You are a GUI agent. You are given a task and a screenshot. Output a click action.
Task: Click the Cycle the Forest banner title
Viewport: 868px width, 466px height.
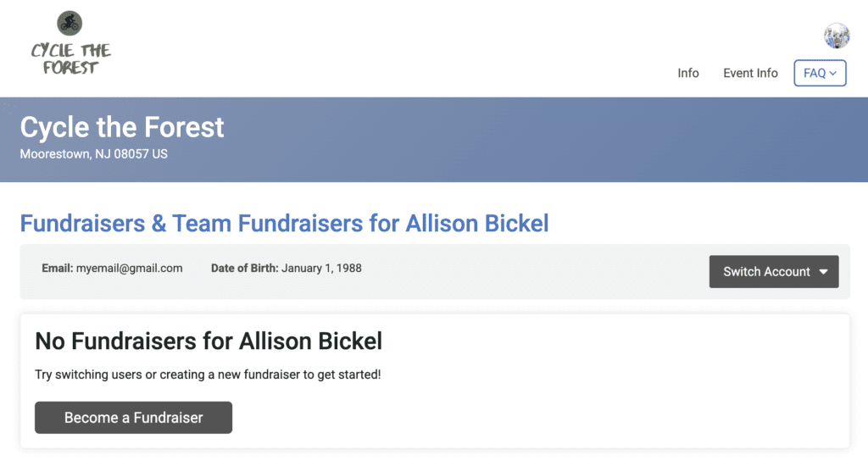(122, 127)
